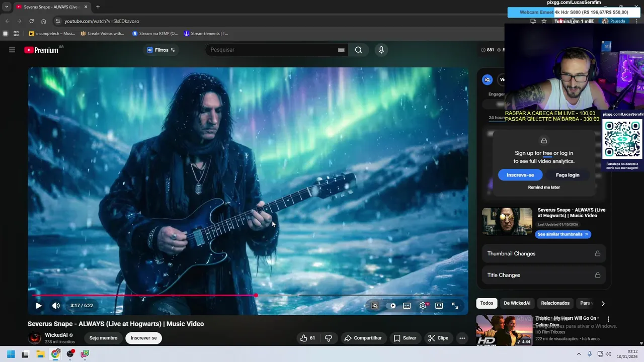Viewport: 644px width, 362px height.
Task: Open incompetech bookmark
Action: click(52, 34)
